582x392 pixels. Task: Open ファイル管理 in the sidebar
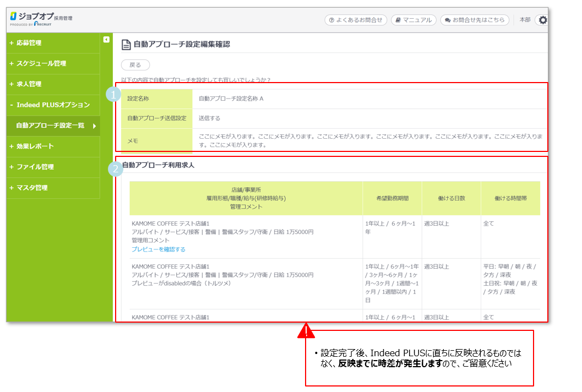(x=32, y=167)
